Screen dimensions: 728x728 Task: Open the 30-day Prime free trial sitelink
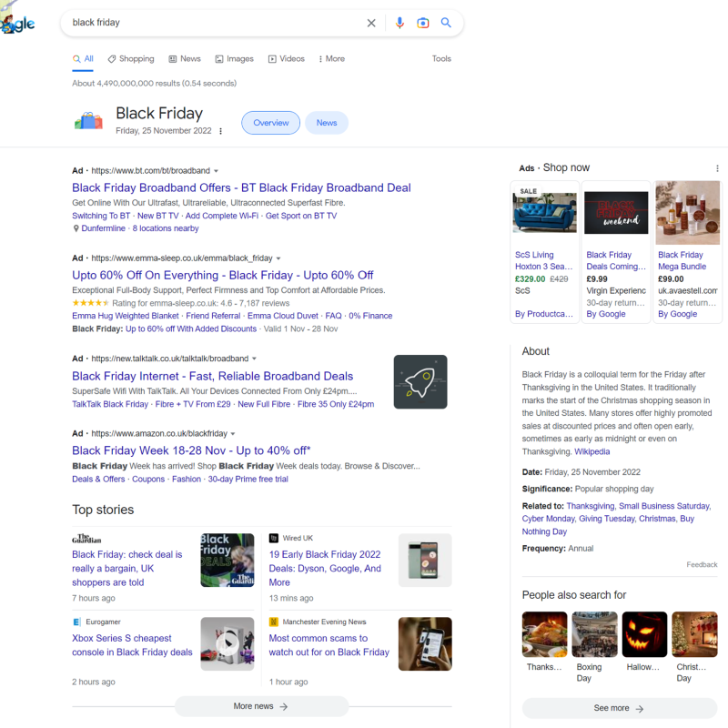[x=248, y=480]
